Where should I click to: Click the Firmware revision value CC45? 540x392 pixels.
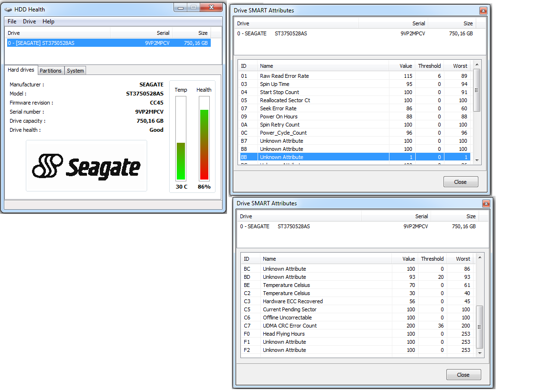157,103
